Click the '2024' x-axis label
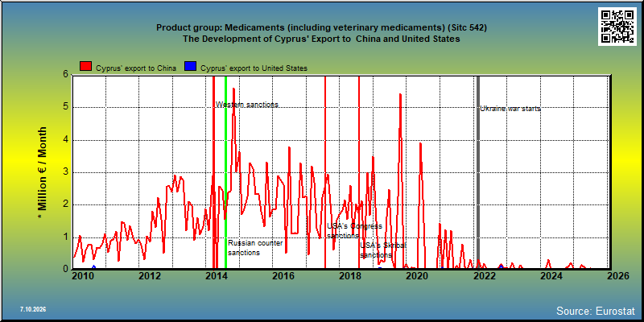This screenshot has width=644, height=322. (x=552, y=276)
